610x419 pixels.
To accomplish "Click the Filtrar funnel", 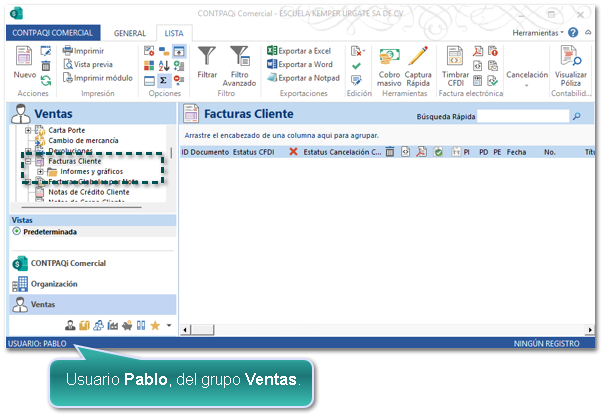I will pos(207,62).
